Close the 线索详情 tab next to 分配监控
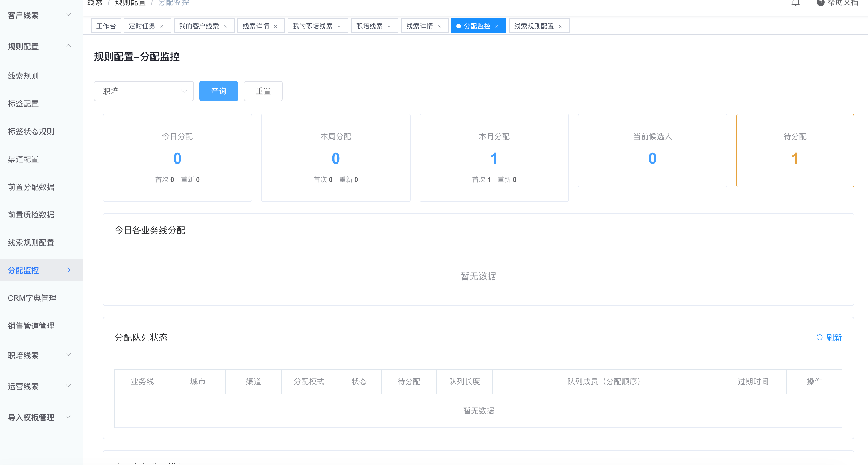868x465 pixels. pyautogui.click(x=439, y=26)
